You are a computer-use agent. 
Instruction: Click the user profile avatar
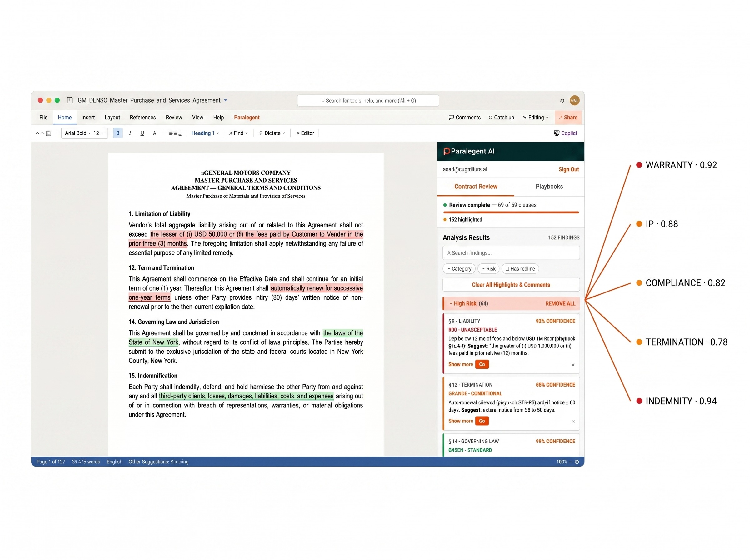point(574,100)
